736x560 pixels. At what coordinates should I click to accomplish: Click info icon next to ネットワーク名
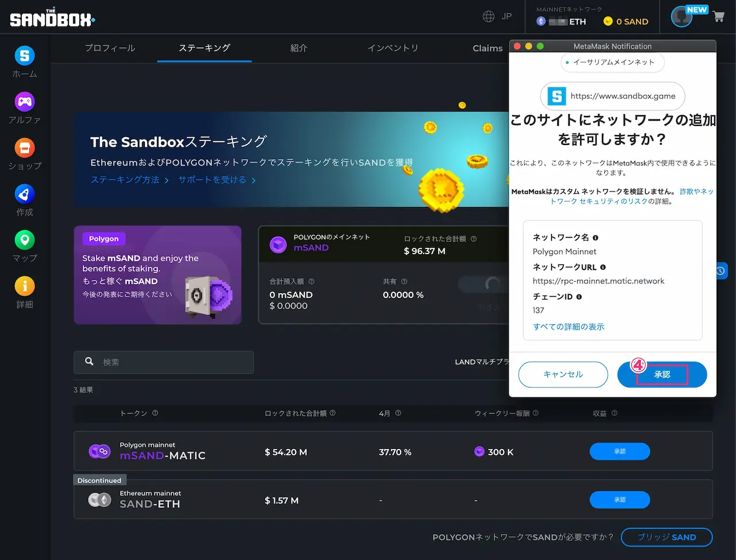(x=595, y=237)
